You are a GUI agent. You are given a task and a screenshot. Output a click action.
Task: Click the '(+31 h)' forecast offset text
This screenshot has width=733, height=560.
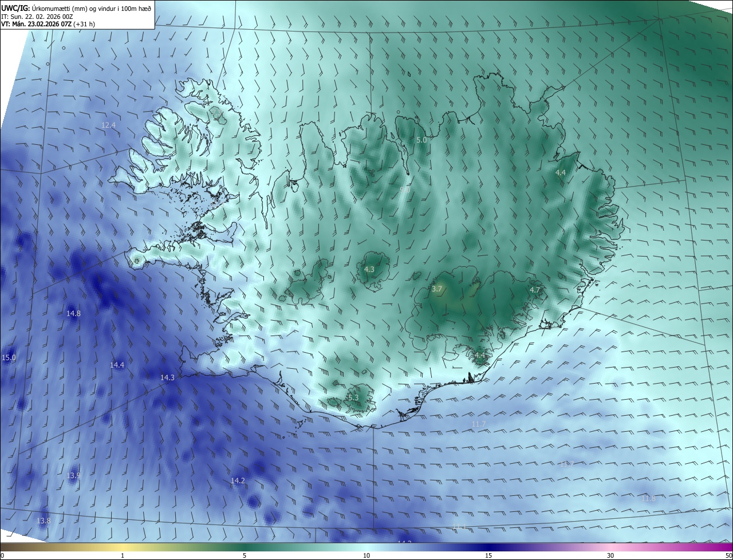84,24
